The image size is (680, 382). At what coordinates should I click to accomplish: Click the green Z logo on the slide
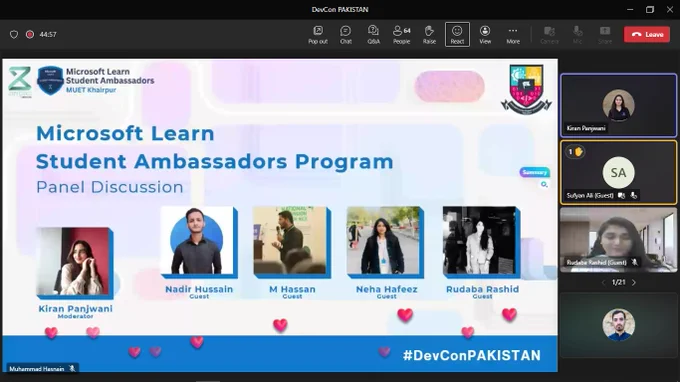(x=20, y=81)
